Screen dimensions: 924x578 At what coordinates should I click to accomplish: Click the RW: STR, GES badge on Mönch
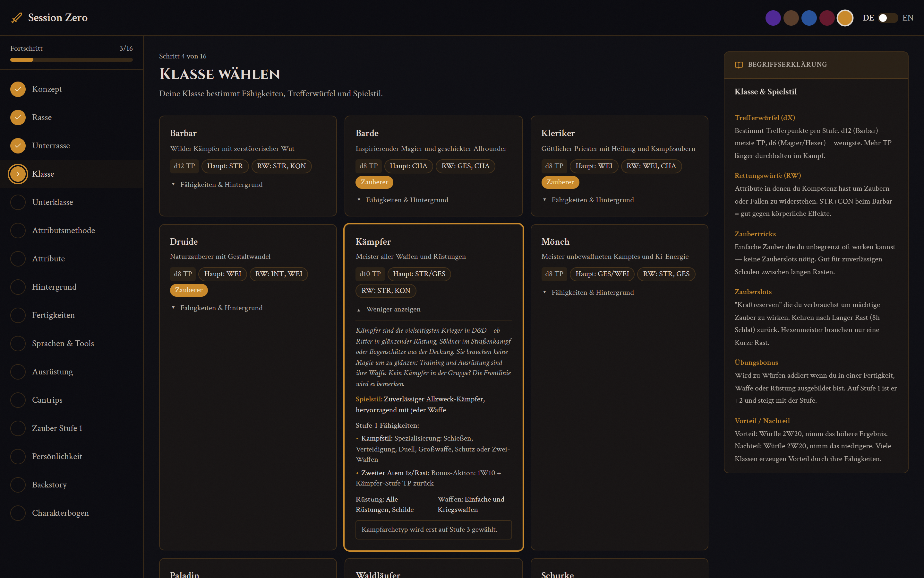click(666, 274)
